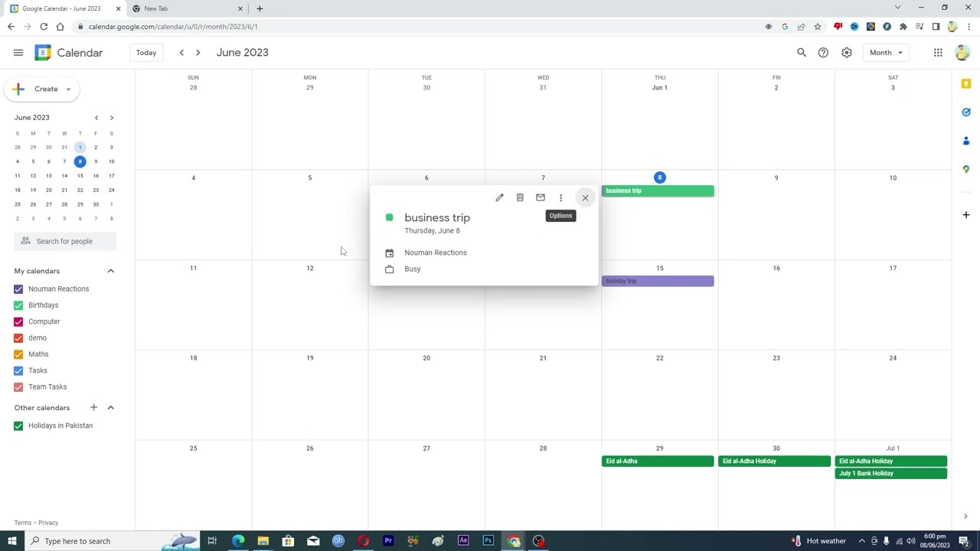
Task: Open event Options three-dot menu
Action: pyautogui.click(x=560, y=197)
